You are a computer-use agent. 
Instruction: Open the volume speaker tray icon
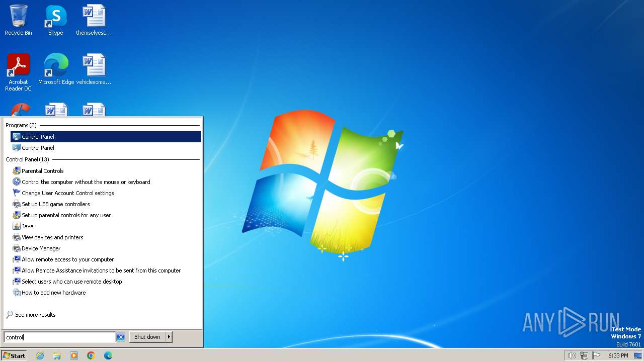point(572,355)
